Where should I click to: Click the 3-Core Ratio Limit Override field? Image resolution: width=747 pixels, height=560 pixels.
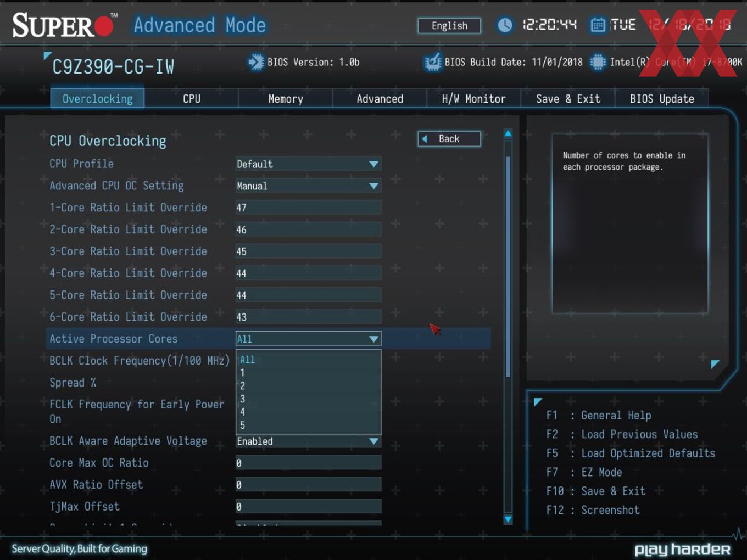(308, 251)
